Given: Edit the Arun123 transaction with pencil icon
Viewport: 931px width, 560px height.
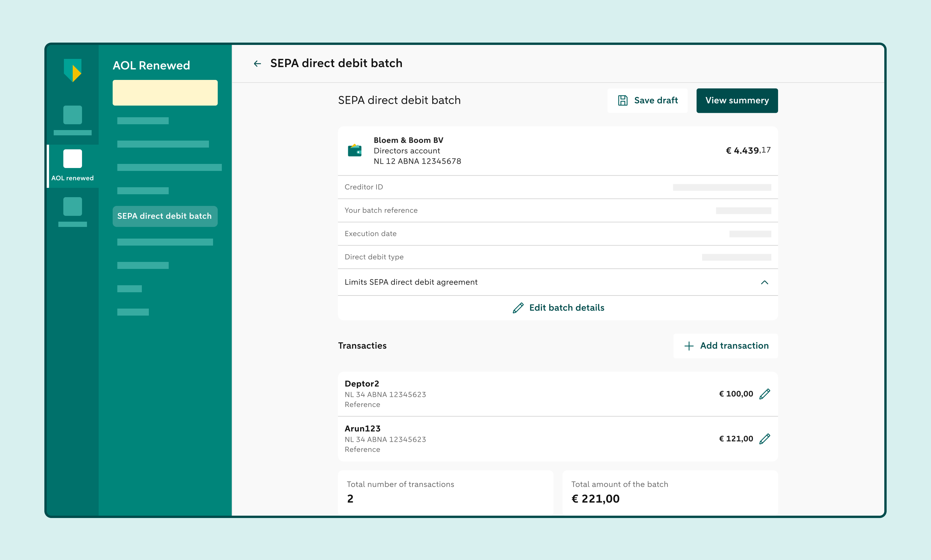Looking at the screenshot, I should (765, 439).
